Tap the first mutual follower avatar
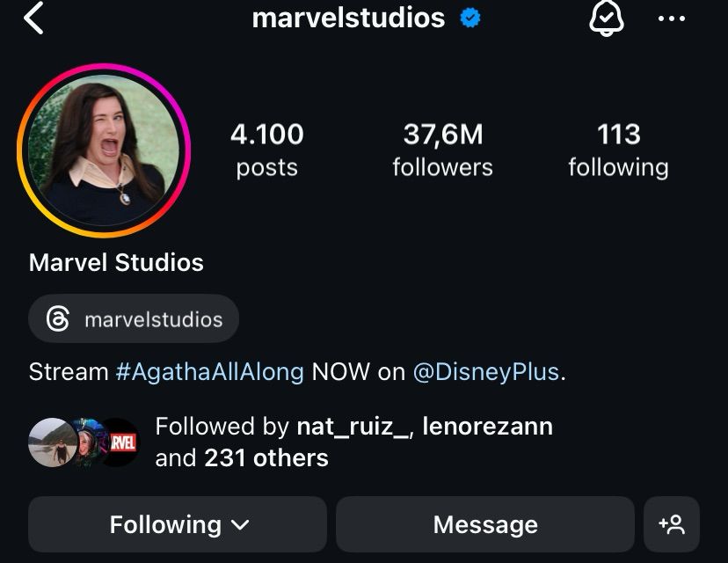The height and width of the screenshot is (563, 728). click(x=51, y=442)
